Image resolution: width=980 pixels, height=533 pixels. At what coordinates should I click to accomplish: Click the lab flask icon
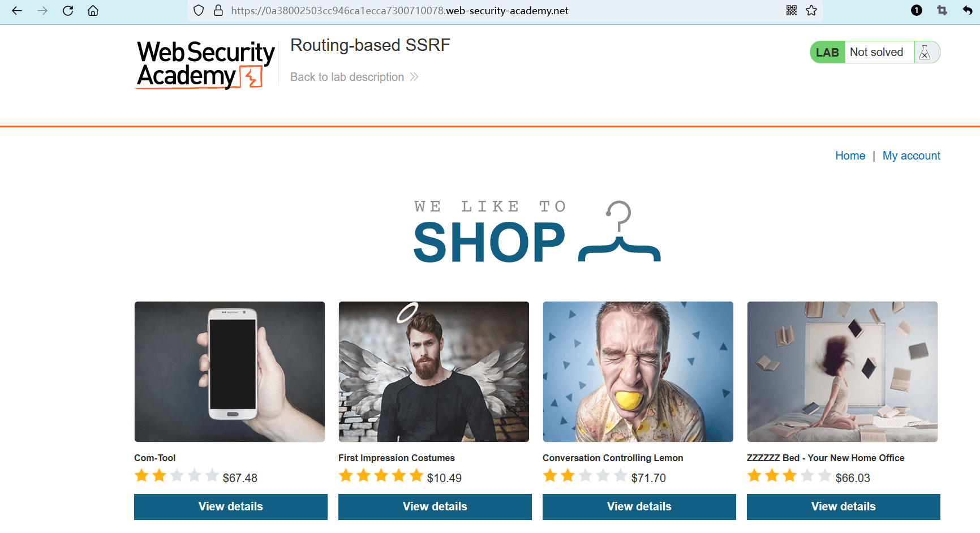pos(925,53)
